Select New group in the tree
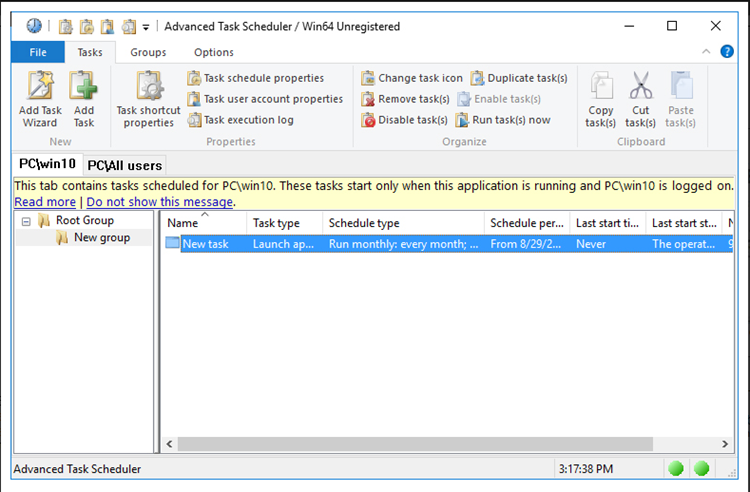 pyautogui.click(x=101, y=238)
